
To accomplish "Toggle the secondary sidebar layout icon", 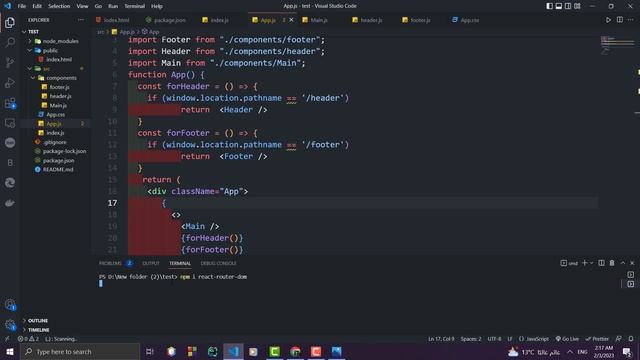I will click(568, 6).
